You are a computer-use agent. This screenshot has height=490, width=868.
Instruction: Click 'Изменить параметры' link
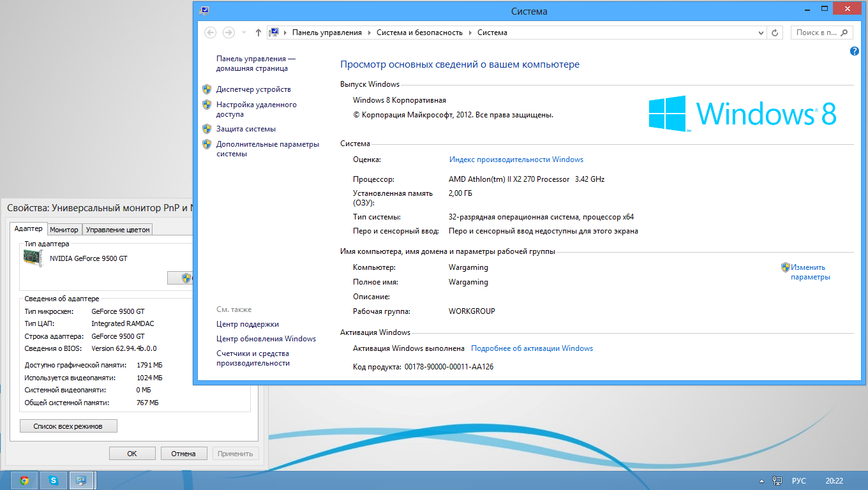pyautogui.click(x=810, y=272)
